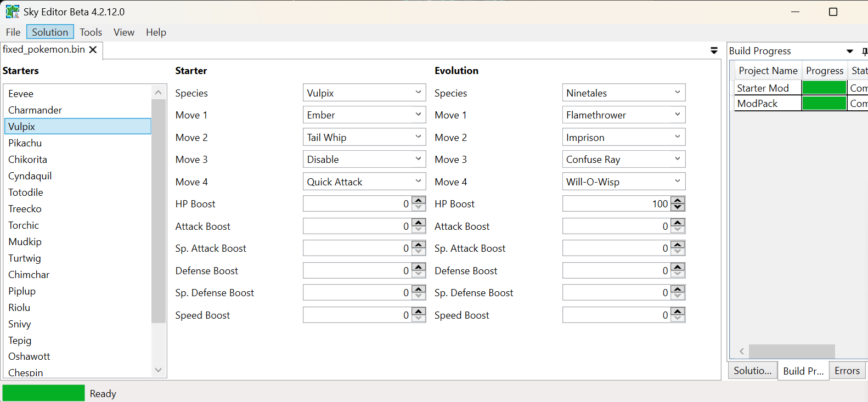Decrease Starter Speed Boost value

click(x=419, y=319)
